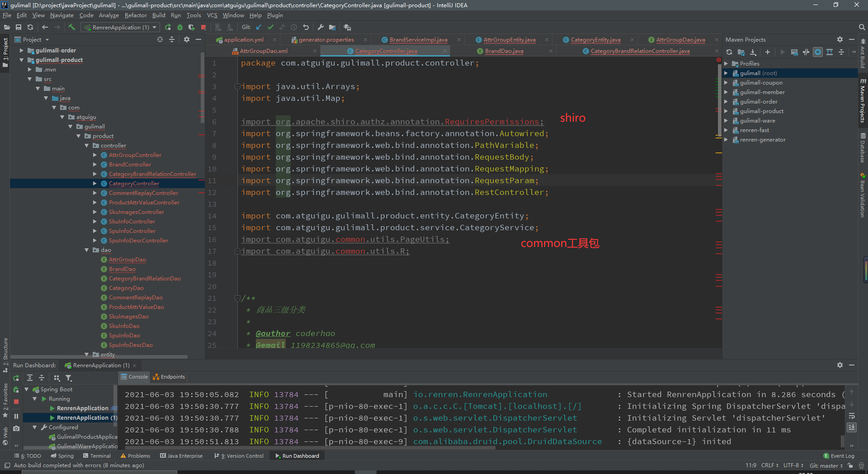Toggle the 2: Favorites side stripe button
Screen dimensions: 868x474
(x=5, y=401)
